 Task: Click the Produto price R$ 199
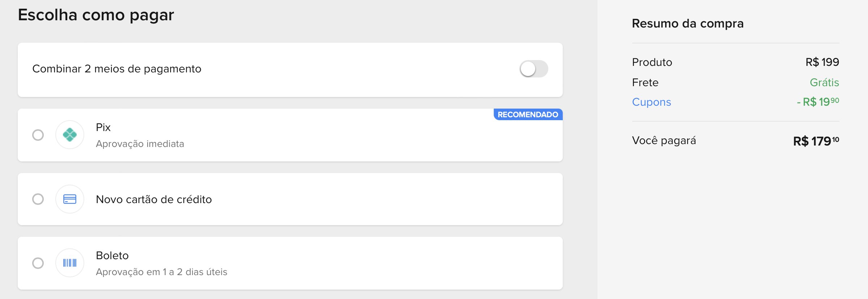coord(822,62)
